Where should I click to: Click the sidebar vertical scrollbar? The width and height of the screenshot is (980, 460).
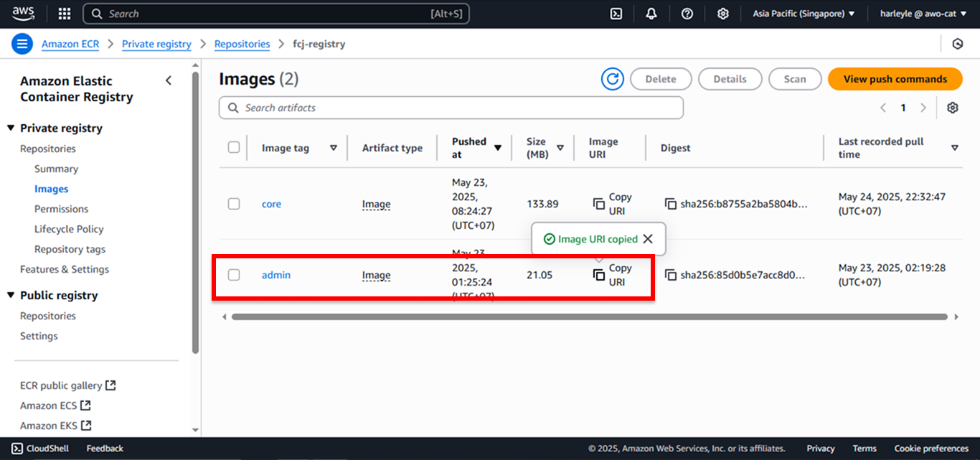click(x=196, y=212)
